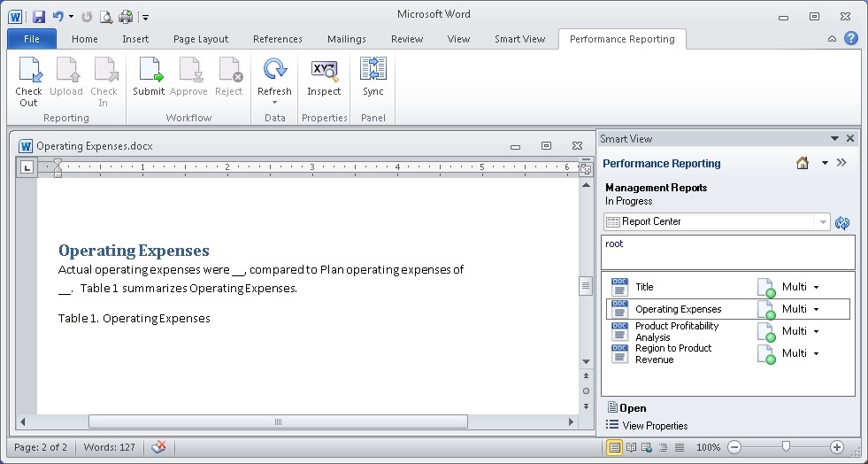The image size is (868, 464).
Task: Select Print Layout view button
Action: 614,447
